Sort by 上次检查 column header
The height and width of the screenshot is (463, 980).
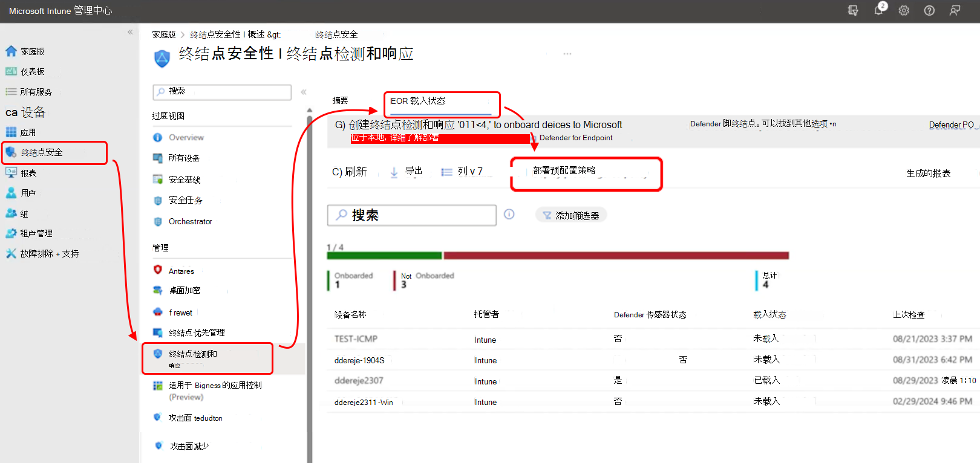click(x=909, y=315)
